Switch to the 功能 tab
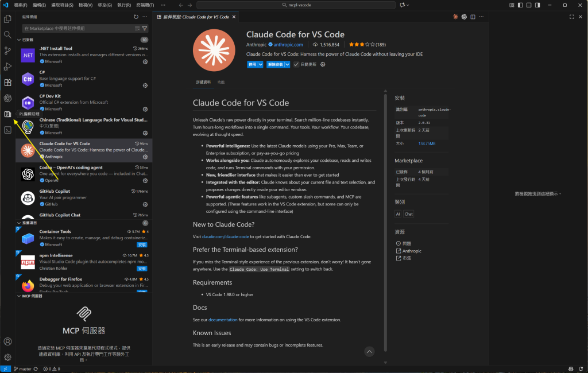The height and width of the screenshot is (373, 588). tap(220, 82)
